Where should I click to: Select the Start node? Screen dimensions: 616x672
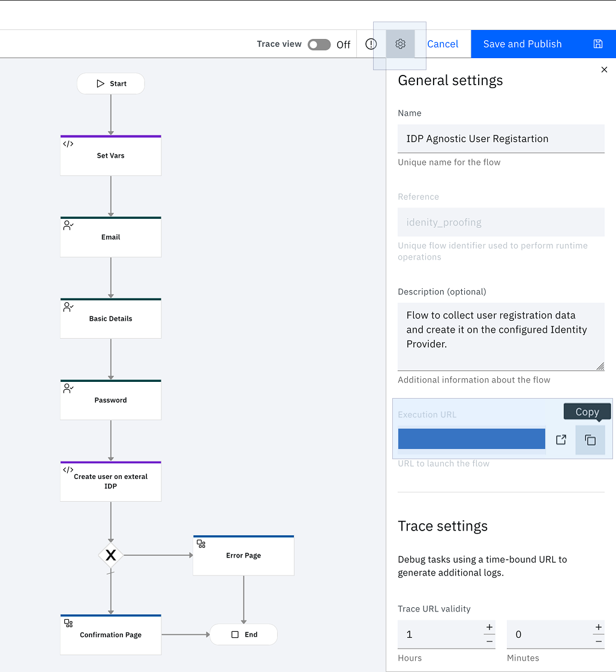[110, 83]
